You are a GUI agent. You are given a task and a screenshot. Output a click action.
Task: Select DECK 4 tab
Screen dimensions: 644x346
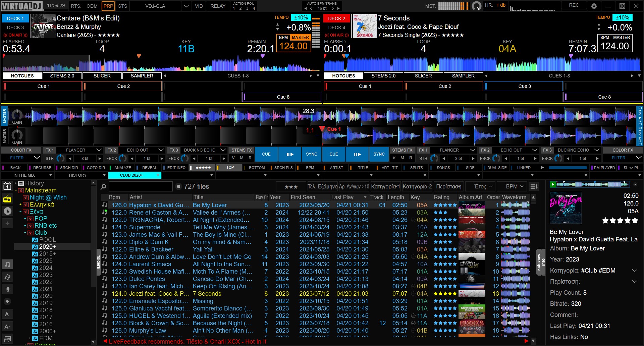[x=337, y=27]
